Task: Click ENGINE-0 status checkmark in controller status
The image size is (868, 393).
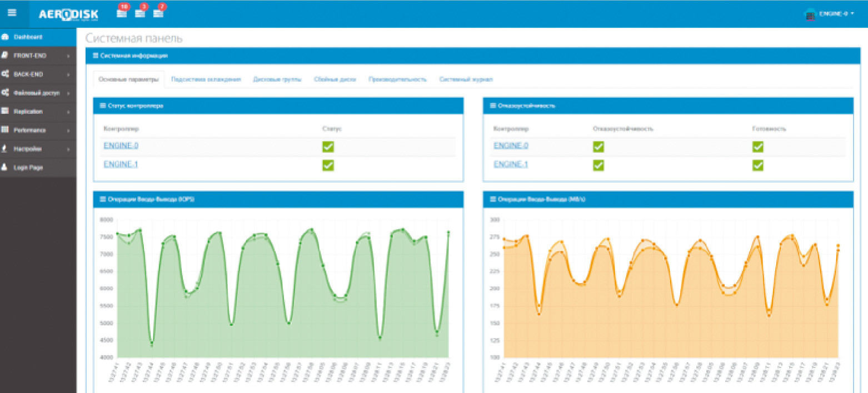Action: (x=328, y=147)
